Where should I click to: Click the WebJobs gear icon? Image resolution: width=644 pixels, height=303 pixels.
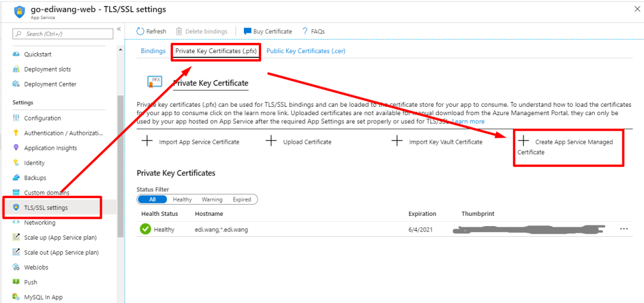point(16,267)
